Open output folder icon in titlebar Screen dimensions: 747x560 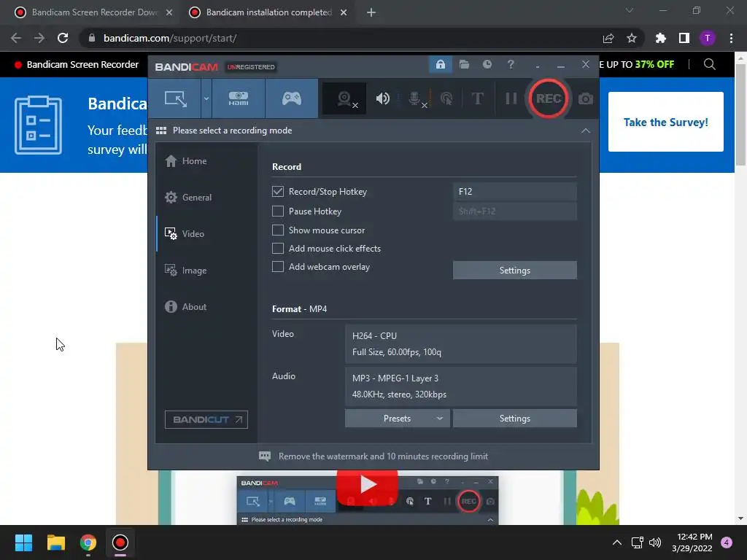(464, 64)
